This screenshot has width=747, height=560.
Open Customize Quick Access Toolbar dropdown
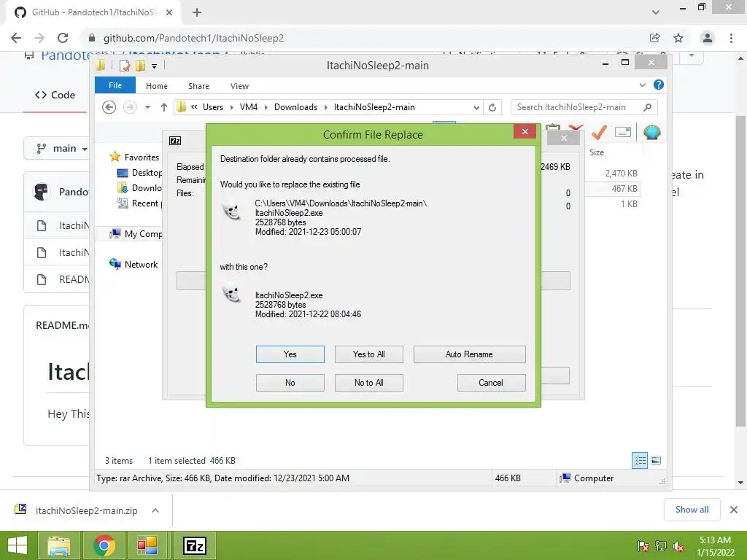[x=155, y=66]
